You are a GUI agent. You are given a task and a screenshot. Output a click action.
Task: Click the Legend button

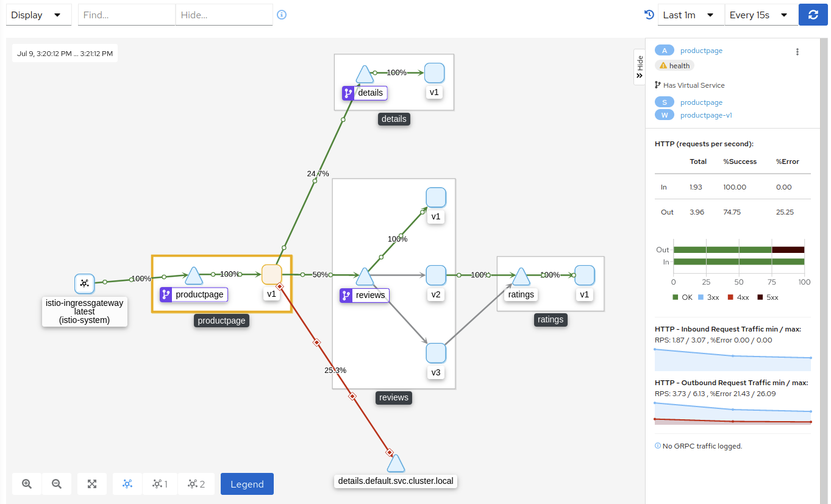click(247, 484)
